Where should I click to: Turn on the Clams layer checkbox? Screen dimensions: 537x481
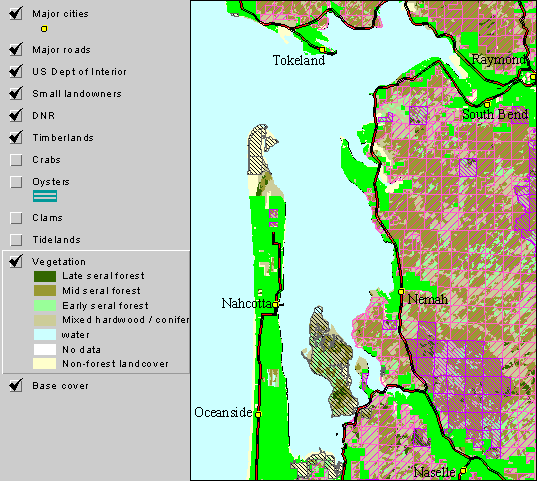click(x=16, y=218)
